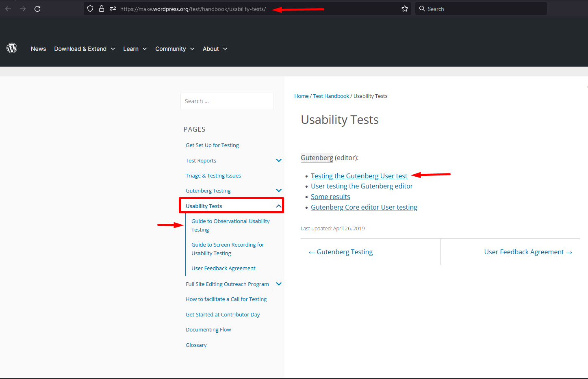Screen dimensions: 588x379
Task: Go to Test Handbook in breadcrumb
Action: [x=331, y=96]
